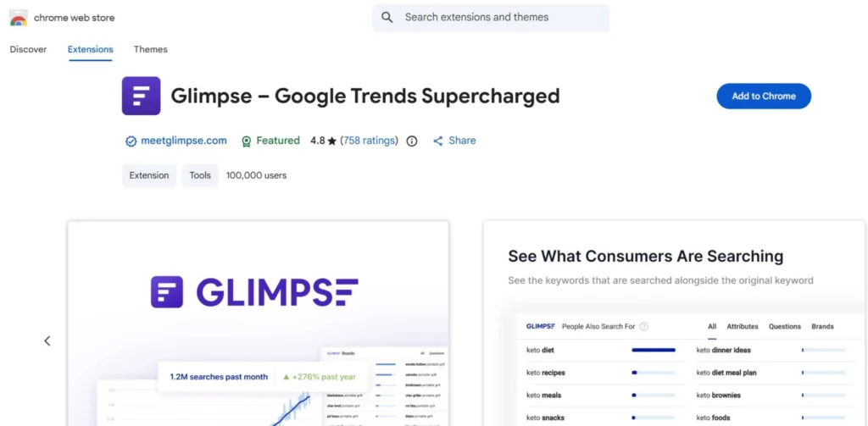
Task: Click the verified badge beside meetglimpse.com
Action: coord(131,141)
